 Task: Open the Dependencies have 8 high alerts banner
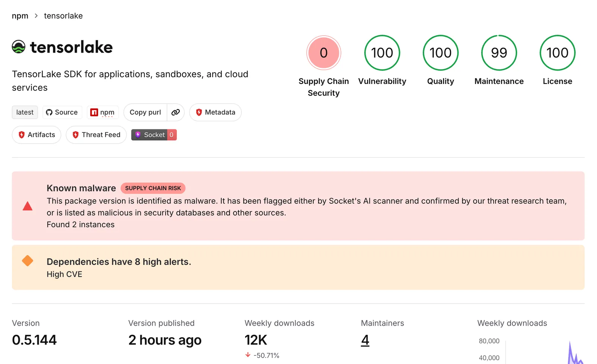[298, 267]
